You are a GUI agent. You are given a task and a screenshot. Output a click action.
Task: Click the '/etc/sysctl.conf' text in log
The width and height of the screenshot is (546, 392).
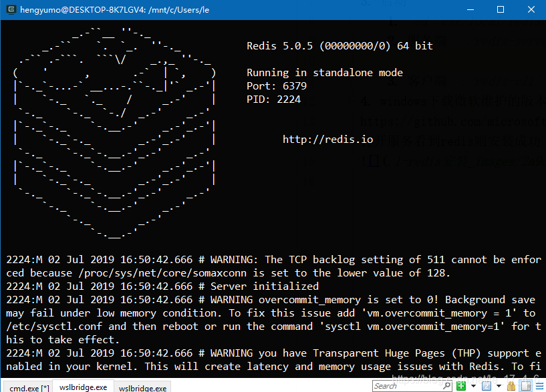click(54, 327)
